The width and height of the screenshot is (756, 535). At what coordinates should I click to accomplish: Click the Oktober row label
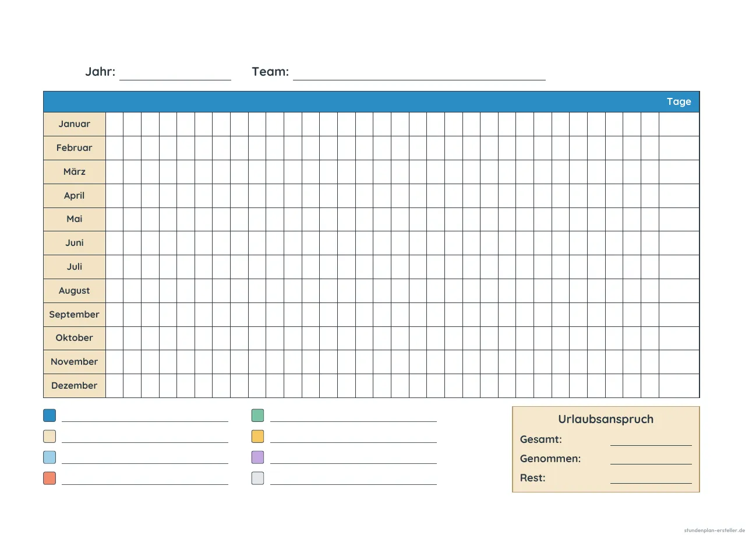[x=75, y=338]
